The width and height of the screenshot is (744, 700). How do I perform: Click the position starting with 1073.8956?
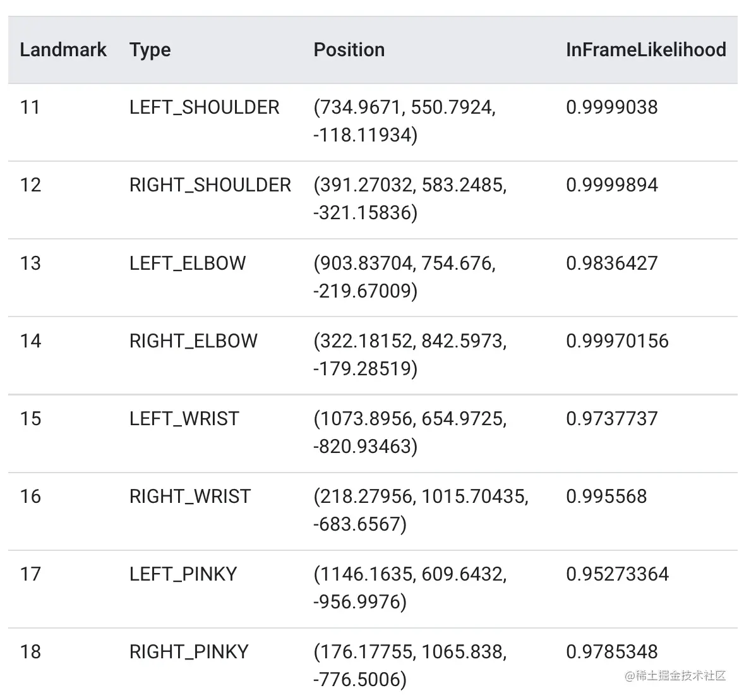pyautogui.click(x=410, y=432)
